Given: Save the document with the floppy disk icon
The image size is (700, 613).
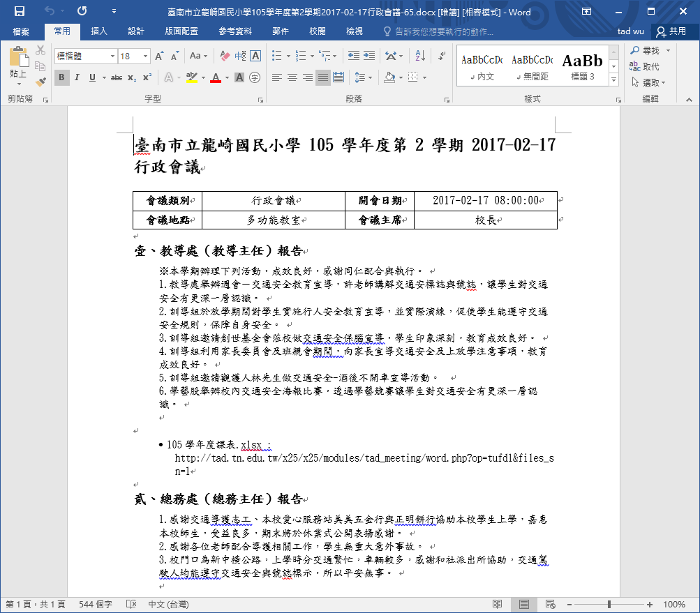Looking at the screenshot, I should (19, 12).
